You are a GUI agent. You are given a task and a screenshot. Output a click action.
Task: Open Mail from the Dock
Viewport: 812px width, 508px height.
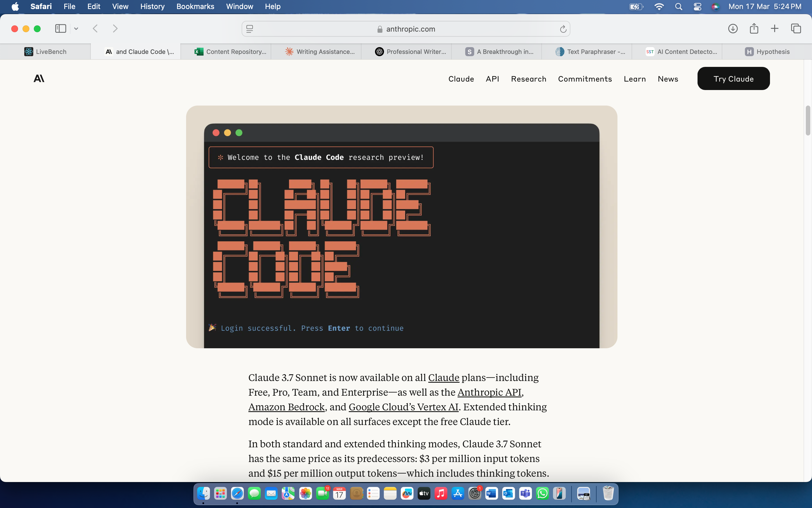tap(271, 493)
